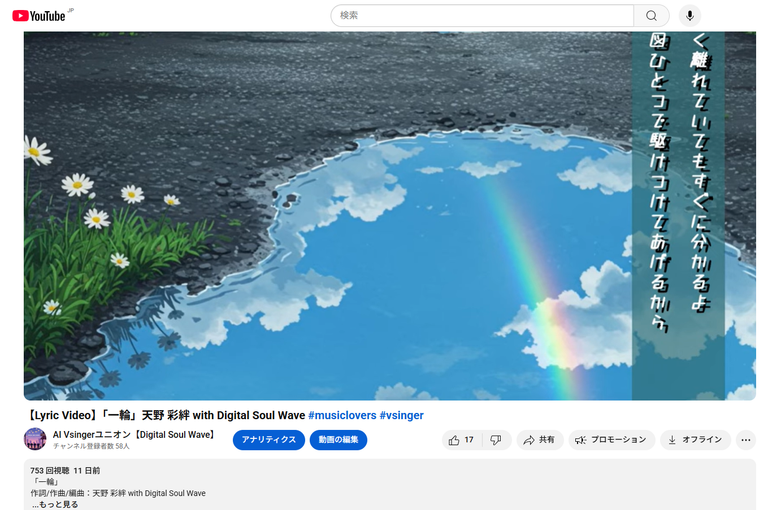Click the video title 【Lyric Video】「一輪」
The width and height of the screenshot is (768, 510).
tap(167, 415)
